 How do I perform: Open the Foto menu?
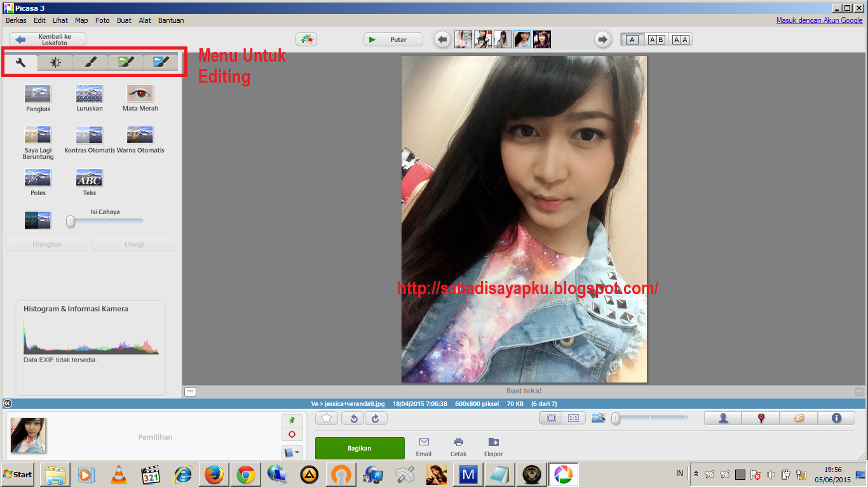point(102,20)
